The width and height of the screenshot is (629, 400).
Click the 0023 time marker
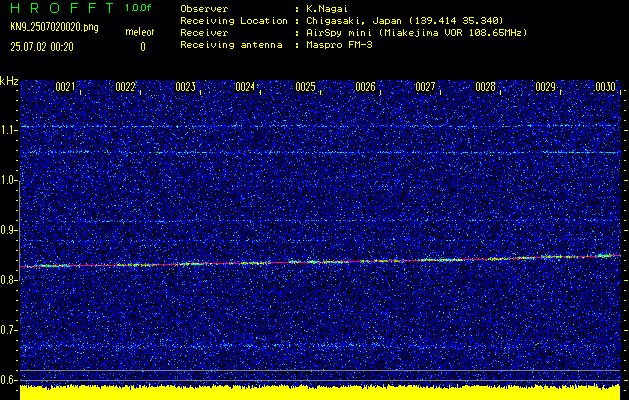[185, 87]
